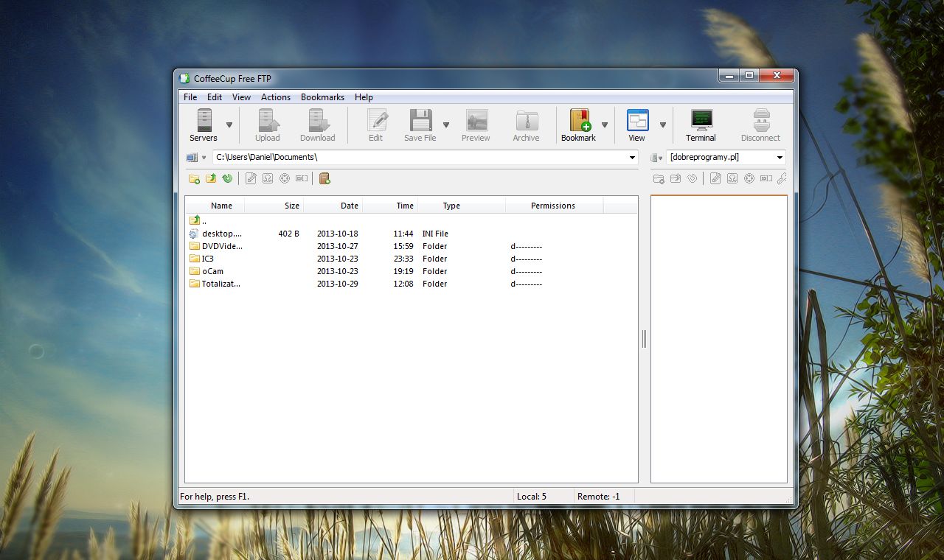Sort local files by the Time column
944x560 pixels.
[x=389, y=206]
